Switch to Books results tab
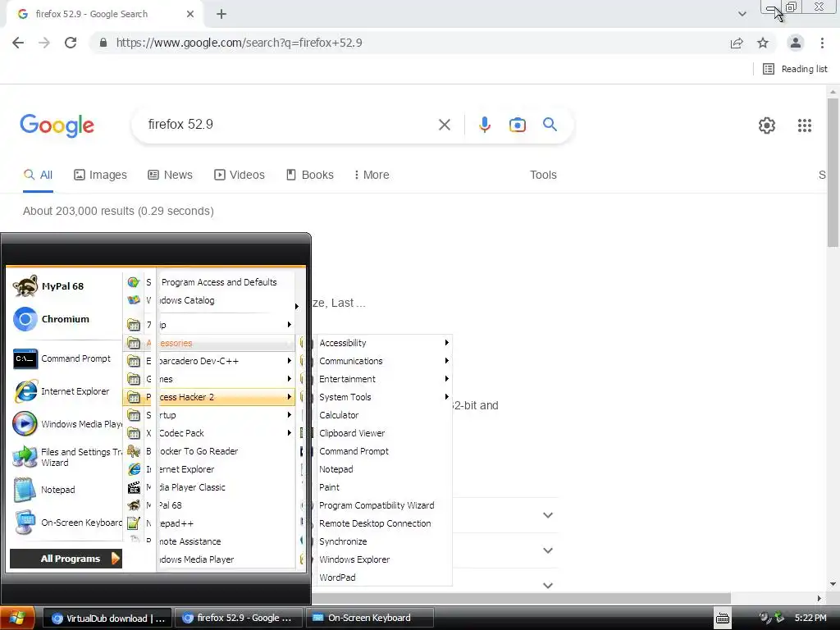Viewport: 840px width, 630px height. [x=309, y=175]
